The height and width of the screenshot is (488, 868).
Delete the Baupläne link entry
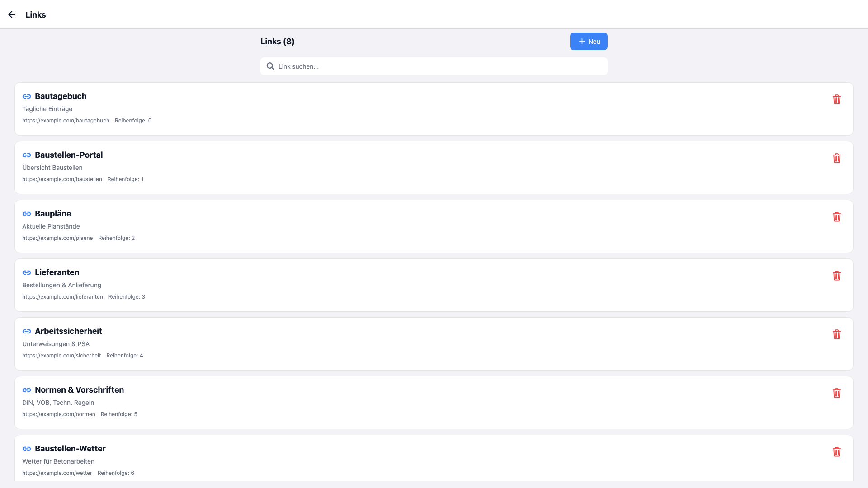pyautogui.click(x=836, y=217)
